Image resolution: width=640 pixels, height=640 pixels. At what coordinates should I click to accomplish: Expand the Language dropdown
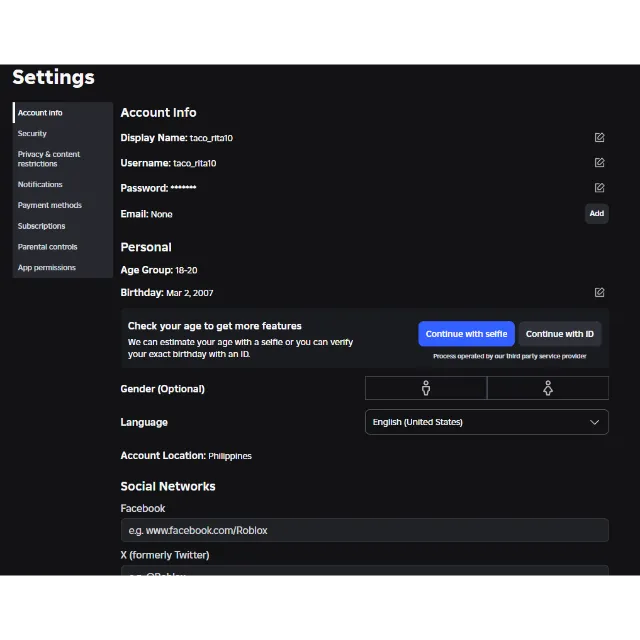[x=486, y=422]
